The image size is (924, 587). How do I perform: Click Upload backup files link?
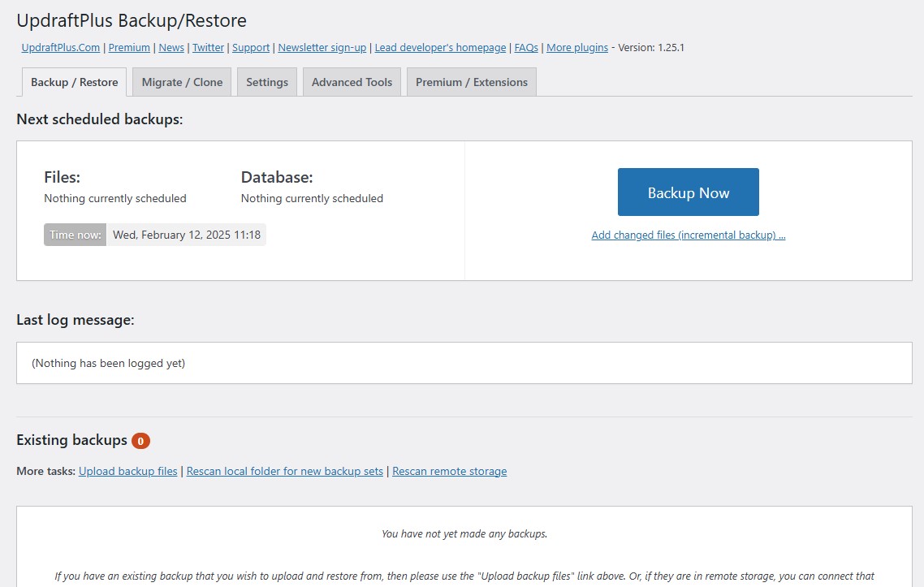[127, 472]
